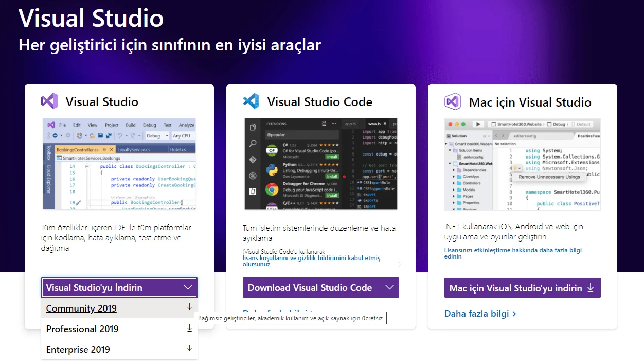644x361 pixels.
Task: Click Download Visual Studio Code button
Action: coord(321,287)
